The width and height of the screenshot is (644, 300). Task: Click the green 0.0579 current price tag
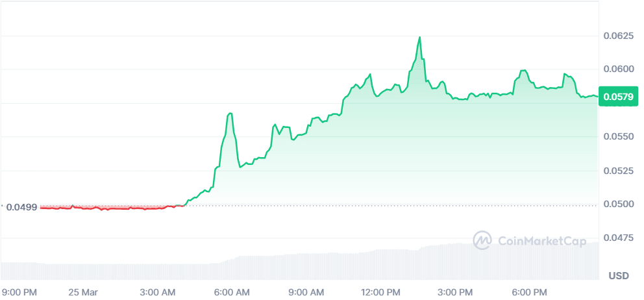(620, 97)
